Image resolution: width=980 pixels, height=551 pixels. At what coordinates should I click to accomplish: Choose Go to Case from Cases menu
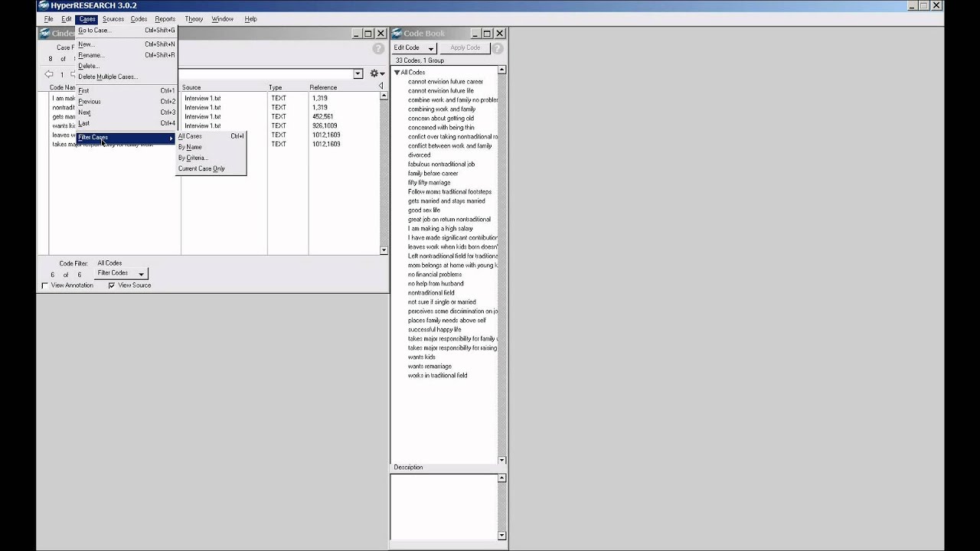pyautogui.click(x=126, y=31)
